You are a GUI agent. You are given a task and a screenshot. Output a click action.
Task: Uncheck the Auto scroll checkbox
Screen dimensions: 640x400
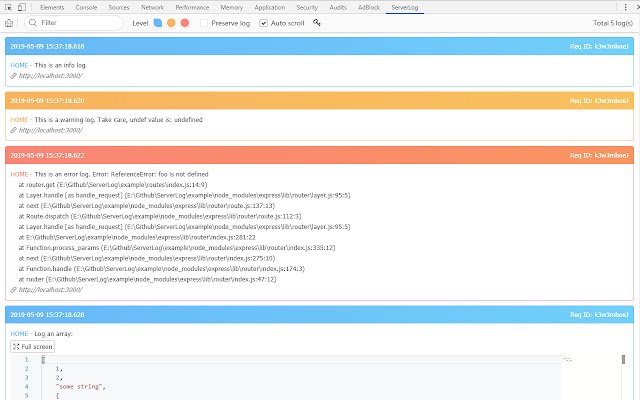pos(264,23)
